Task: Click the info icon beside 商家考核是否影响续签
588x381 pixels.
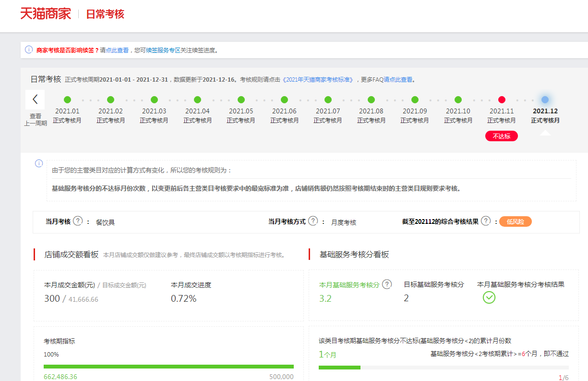Action: pos(29,49)
